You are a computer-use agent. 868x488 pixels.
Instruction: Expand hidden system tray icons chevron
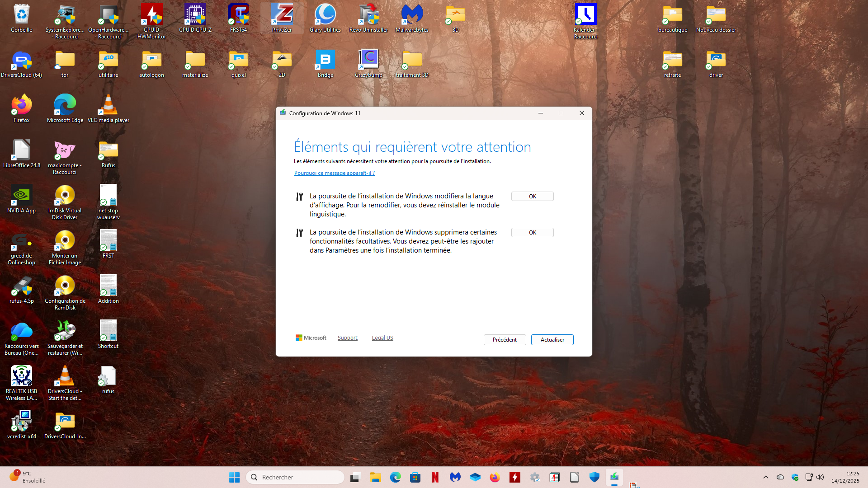click(765, 477)
